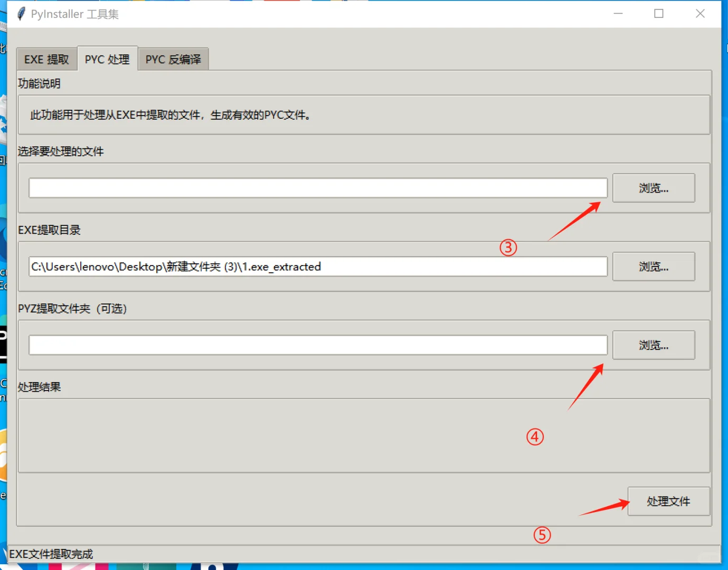The width and height of the screenshot is (728, 570).
Task: Minimize the PyInstaller 工具集 window
Action: [x=618, y=13]
